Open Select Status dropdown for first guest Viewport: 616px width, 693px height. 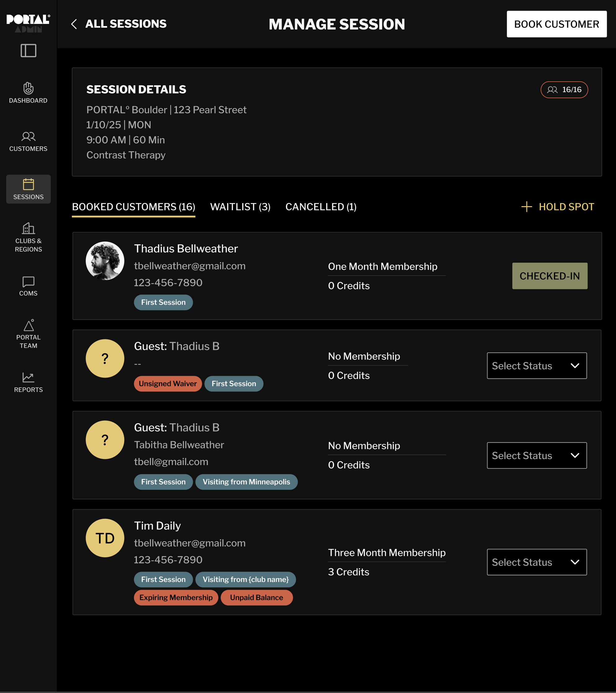coord(537,366)
